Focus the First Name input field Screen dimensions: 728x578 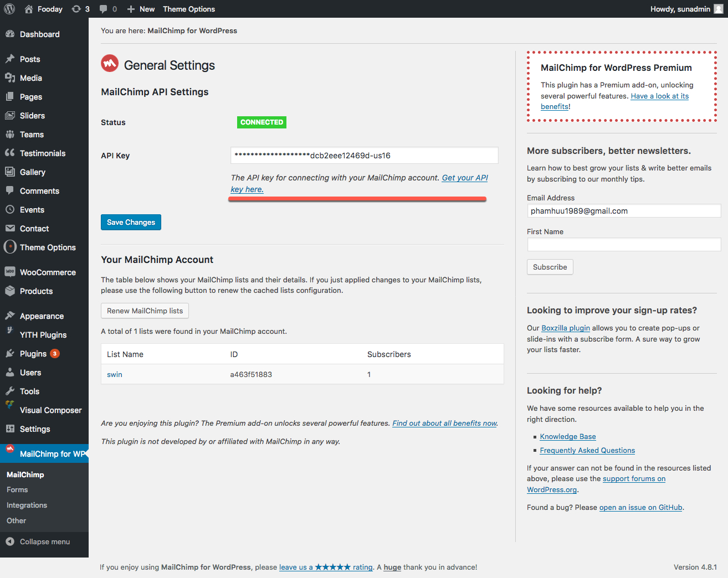point(624,245)
